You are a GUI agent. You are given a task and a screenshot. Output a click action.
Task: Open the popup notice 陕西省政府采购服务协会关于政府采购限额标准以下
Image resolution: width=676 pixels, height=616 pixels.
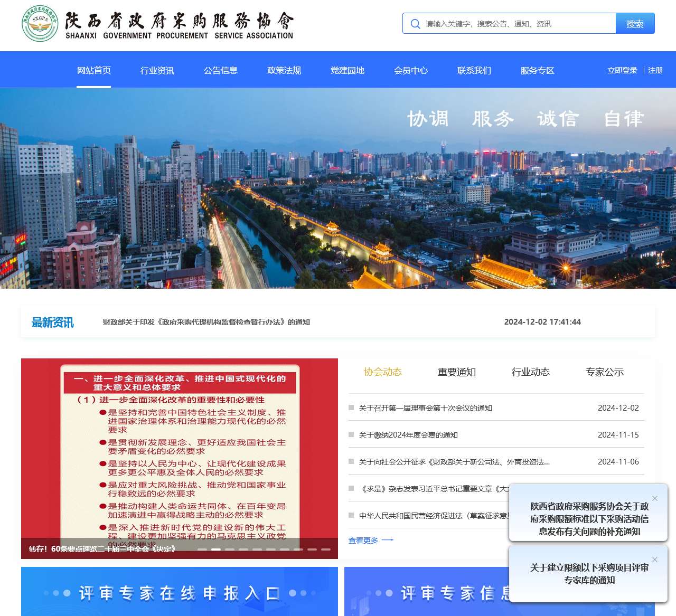tap(589, 519)
